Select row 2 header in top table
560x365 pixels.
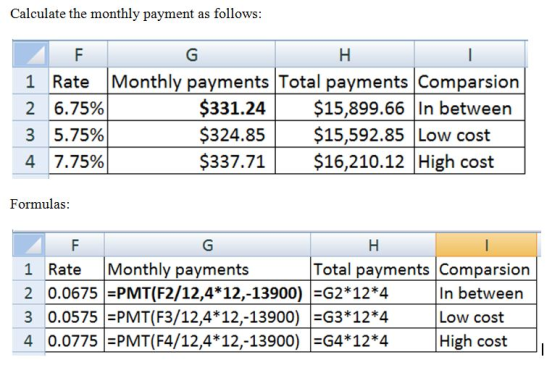tap(30, 108)
